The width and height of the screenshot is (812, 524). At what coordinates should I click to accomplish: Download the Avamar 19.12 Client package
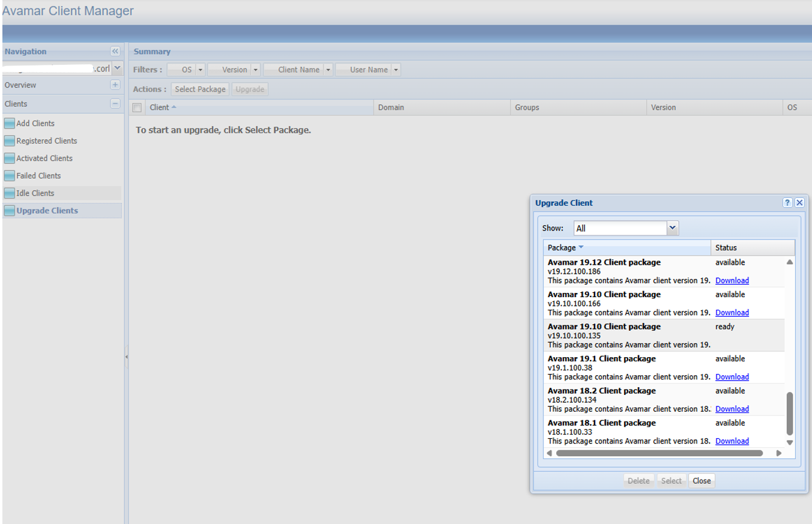pos(732,280)
